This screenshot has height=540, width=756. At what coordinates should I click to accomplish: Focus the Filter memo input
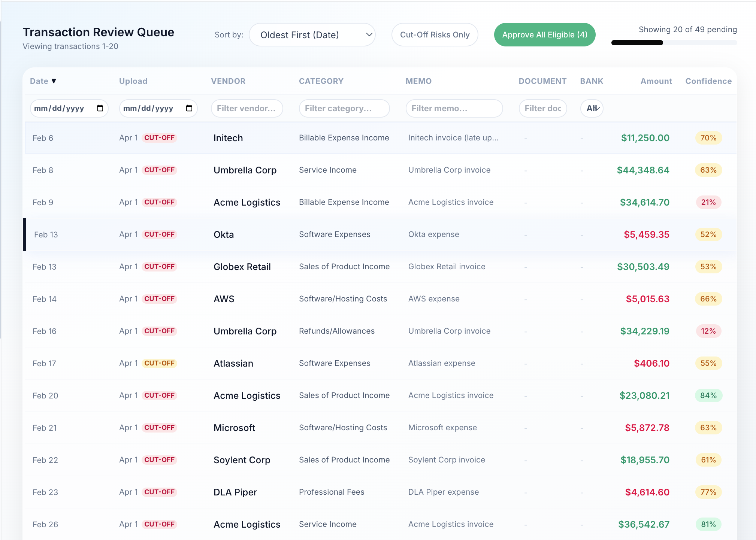coord(454,108)
